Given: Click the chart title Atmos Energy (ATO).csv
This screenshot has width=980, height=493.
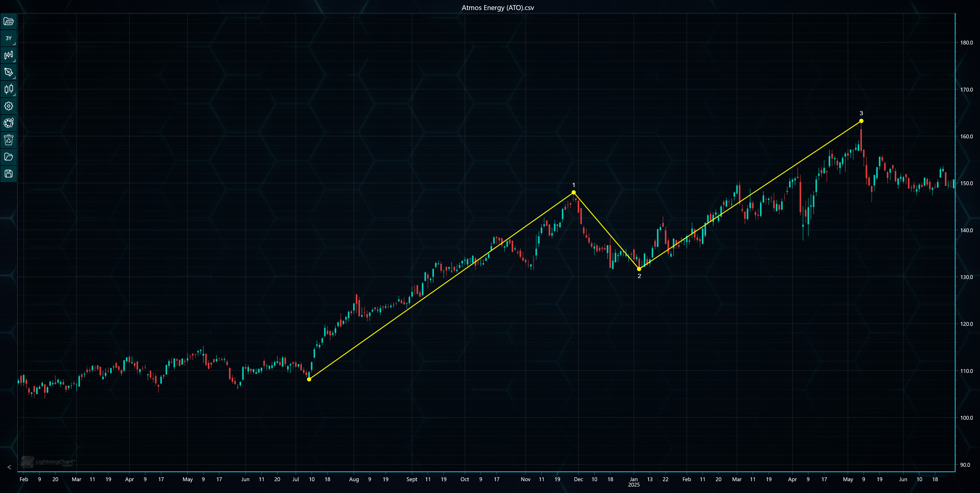Looking at the screenshot, I should 498,8.
